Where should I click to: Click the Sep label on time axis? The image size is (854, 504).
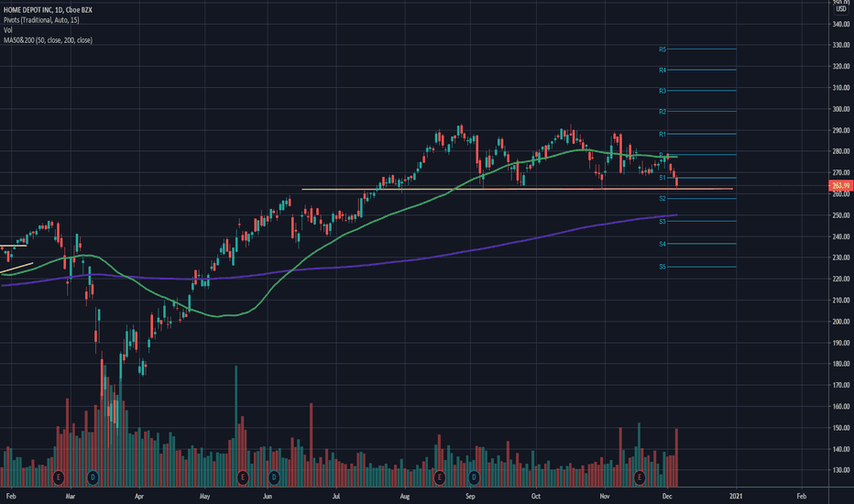point(470,497)
